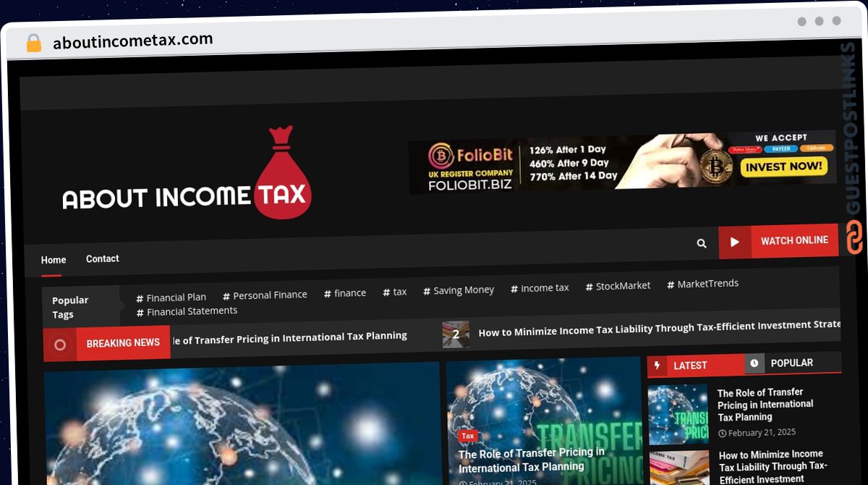The width and height of the screenshot is (868, 485).
Task: Select the tax hashtag link
Action: point(395,292)
